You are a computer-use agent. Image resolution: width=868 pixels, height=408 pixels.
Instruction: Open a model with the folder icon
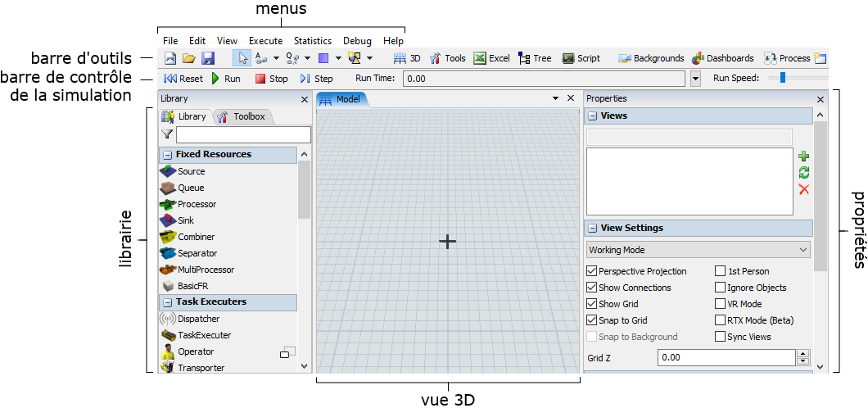[x=189, y=58]
